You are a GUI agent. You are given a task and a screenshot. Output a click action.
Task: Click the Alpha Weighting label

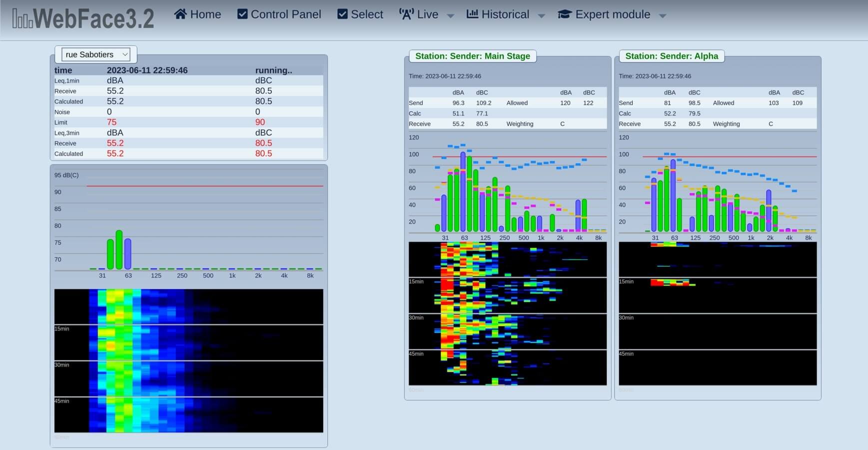click(x=726, y=124)
